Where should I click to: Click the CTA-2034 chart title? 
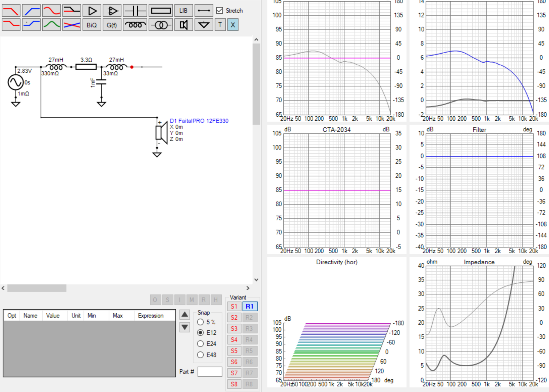pyautogui.click(x=336, y=130)
